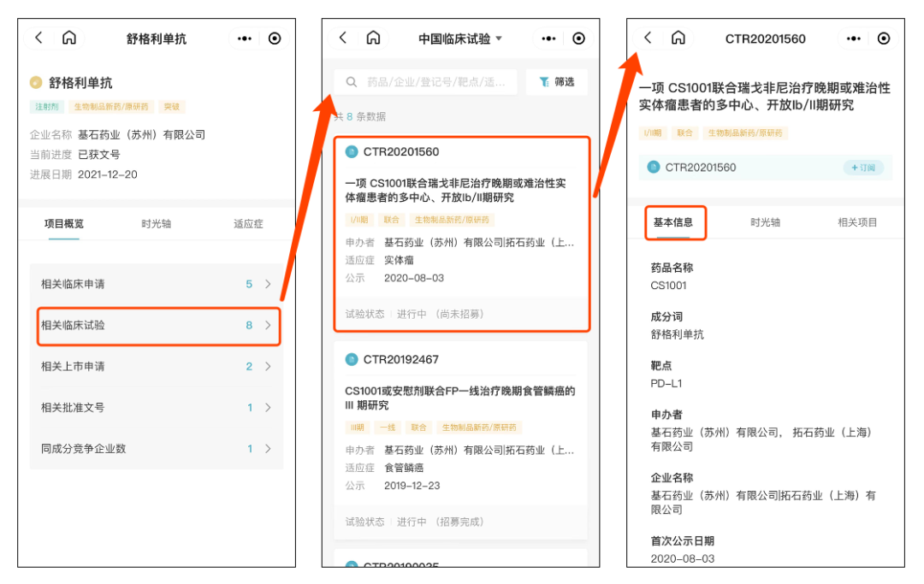The image size is (924, 584).
Task: Click company name 基石药业（苏州）有限公司 in left screen
Action: (x=141, y=135)
